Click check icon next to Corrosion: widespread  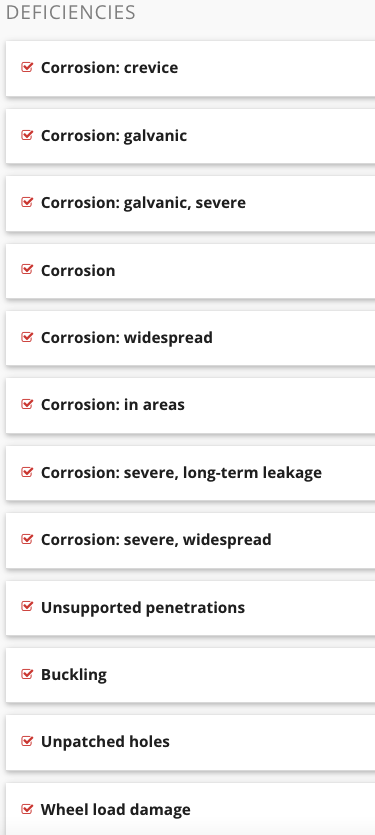click(27, 337)
